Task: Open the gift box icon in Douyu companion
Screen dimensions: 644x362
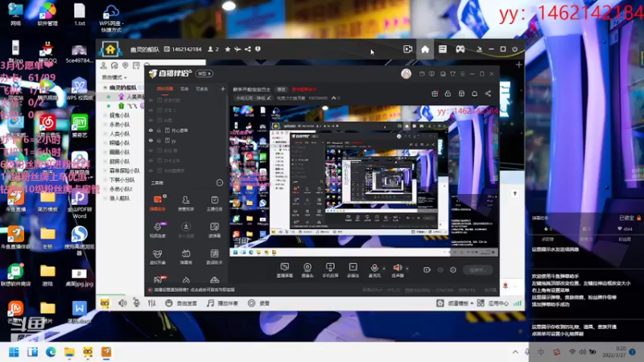Action: [x=435, y=93]
